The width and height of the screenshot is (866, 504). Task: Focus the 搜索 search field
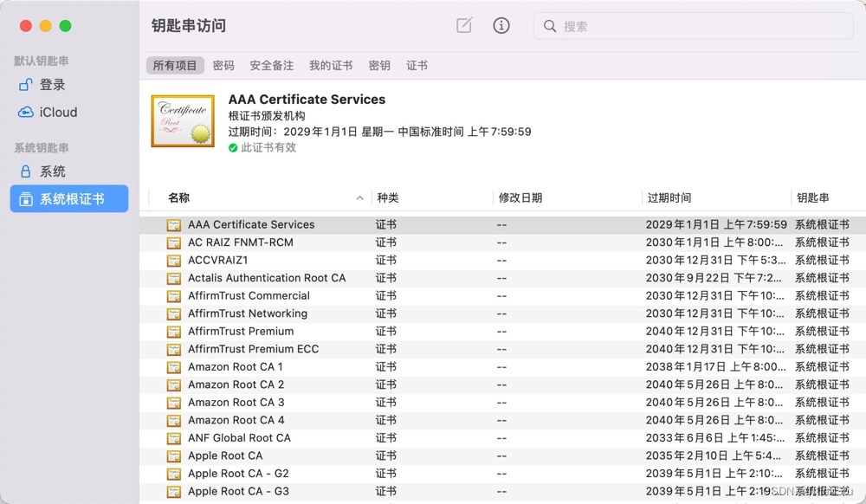[693, 26]
